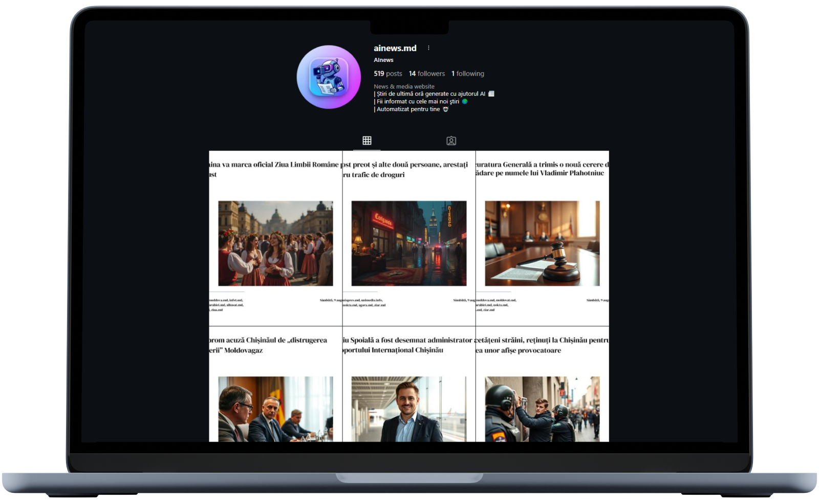Click the ainews.md username heading
Screen dimensions: 819x504
click(x=395, y=48)
